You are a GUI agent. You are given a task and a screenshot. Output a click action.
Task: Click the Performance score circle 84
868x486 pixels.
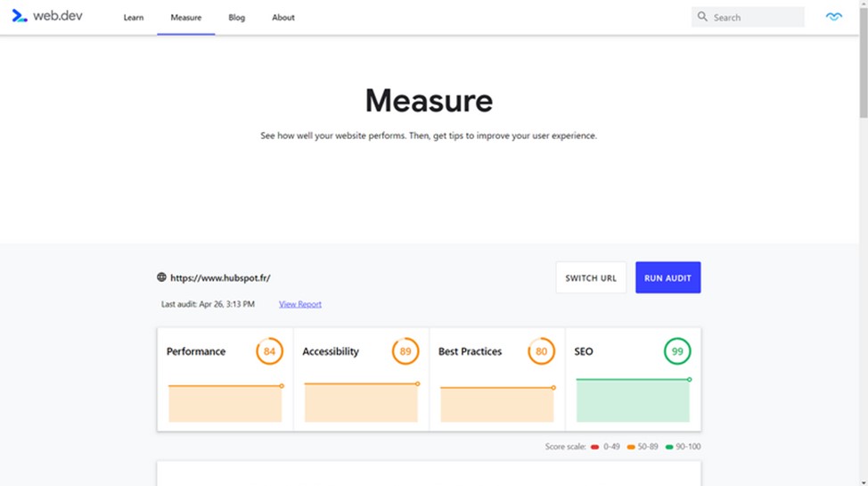tap(270, 351)
